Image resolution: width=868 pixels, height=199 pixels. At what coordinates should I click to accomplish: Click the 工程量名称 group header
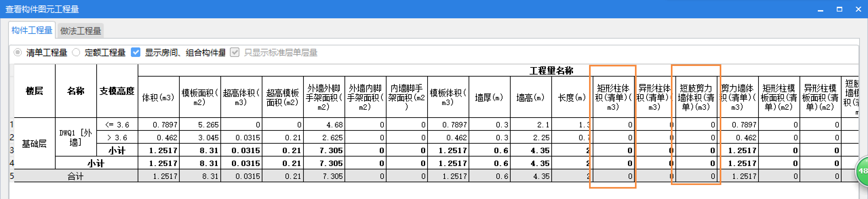[551, 70]
